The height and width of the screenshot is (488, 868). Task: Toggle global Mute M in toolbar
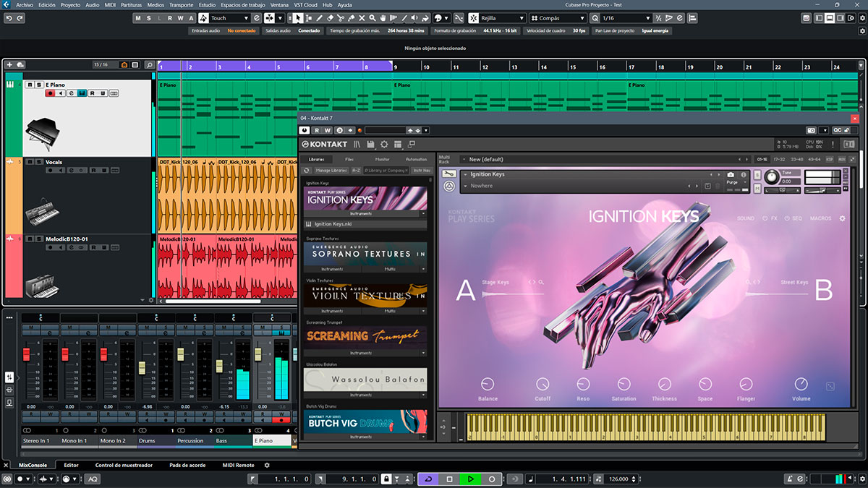(139, 18)
